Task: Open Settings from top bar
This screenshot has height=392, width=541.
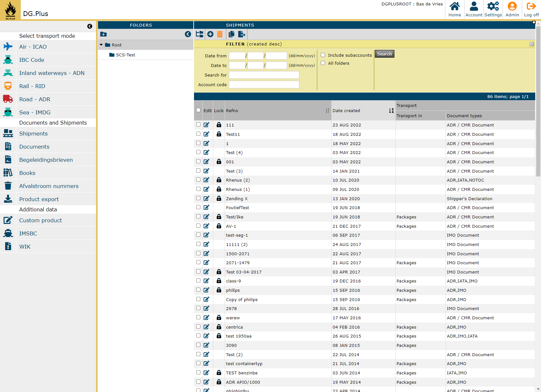Action: pos(493,9)
